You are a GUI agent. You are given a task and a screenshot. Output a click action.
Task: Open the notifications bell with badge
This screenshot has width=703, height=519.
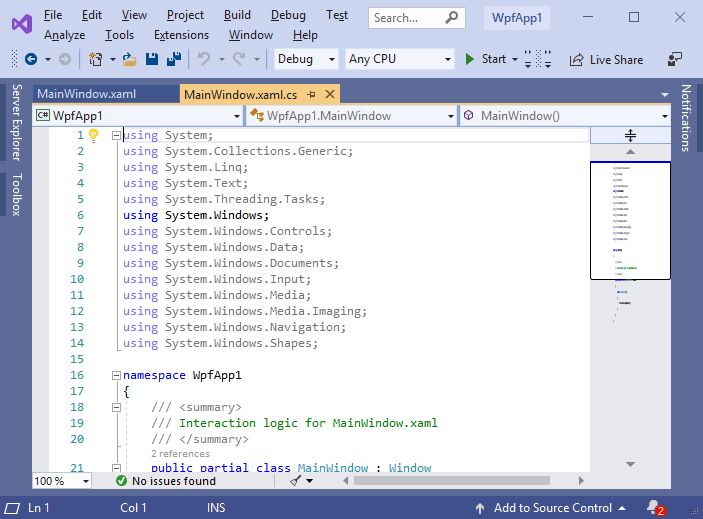pos(656,508)
